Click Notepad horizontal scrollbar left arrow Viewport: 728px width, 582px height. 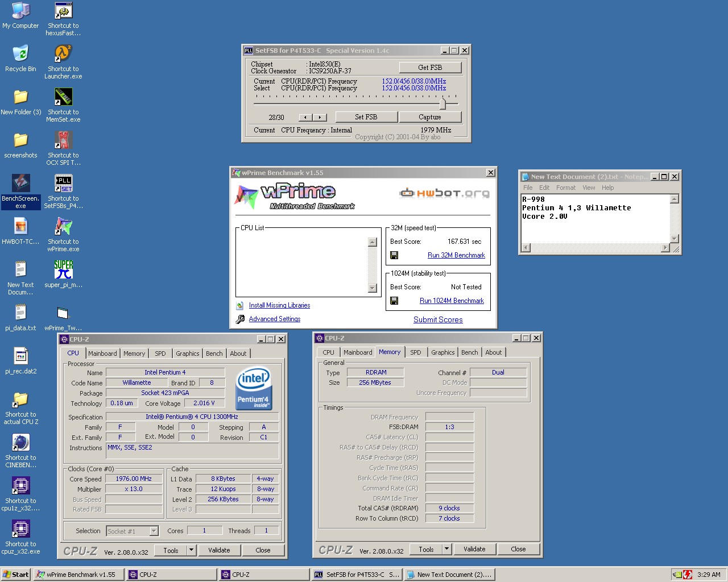point(526,247)
